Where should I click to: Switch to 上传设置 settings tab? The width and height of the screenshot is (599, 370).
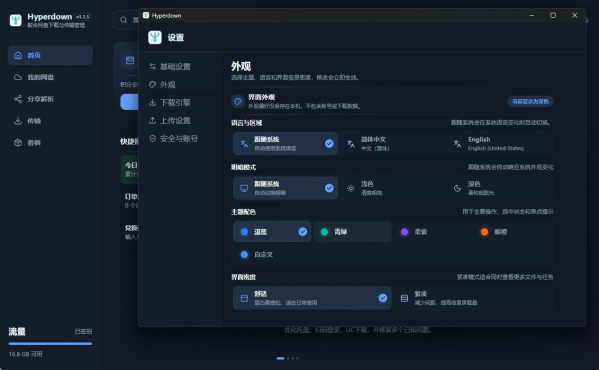[180, 120]
